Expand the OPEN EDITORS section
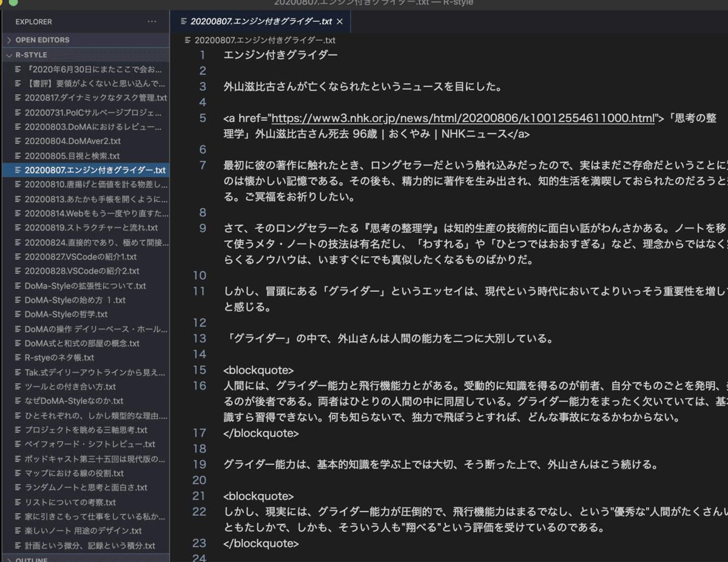728x562 pixels. [x=85, y=40]
